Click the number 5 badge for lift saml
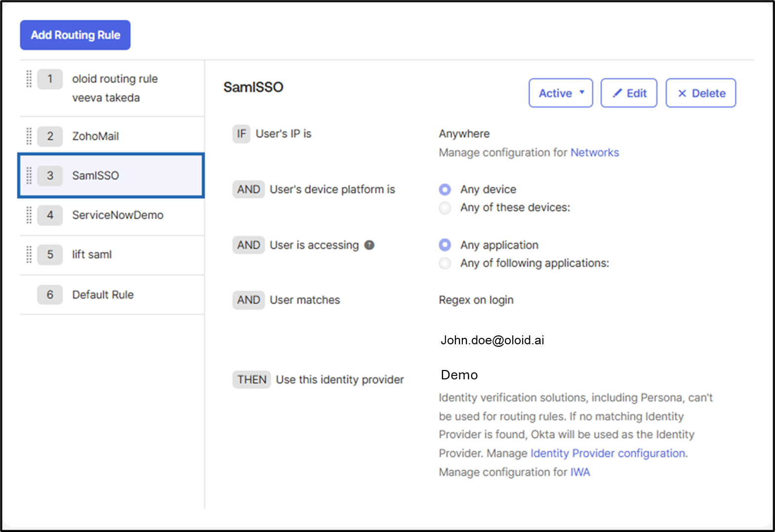This screenshot has width=775, height=532. (x=50, y=254)
